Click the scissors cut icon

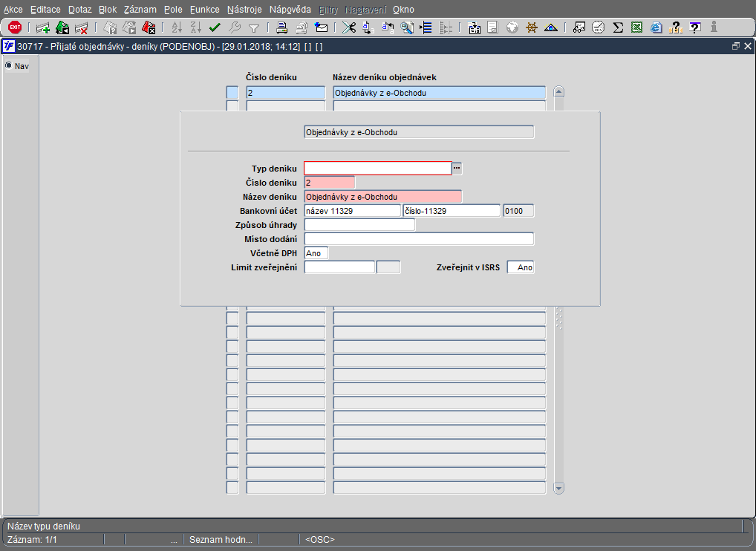348,27
